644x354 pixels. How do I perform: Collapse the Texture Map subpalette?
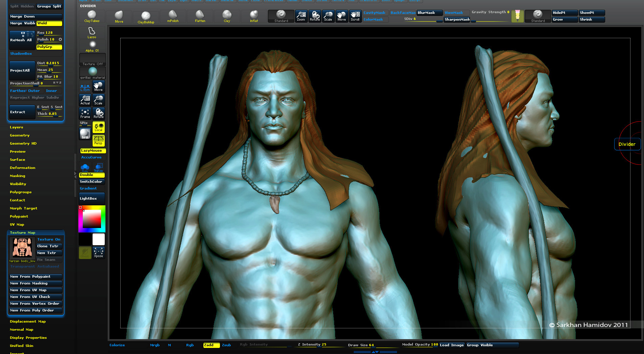tap(22, 233)
